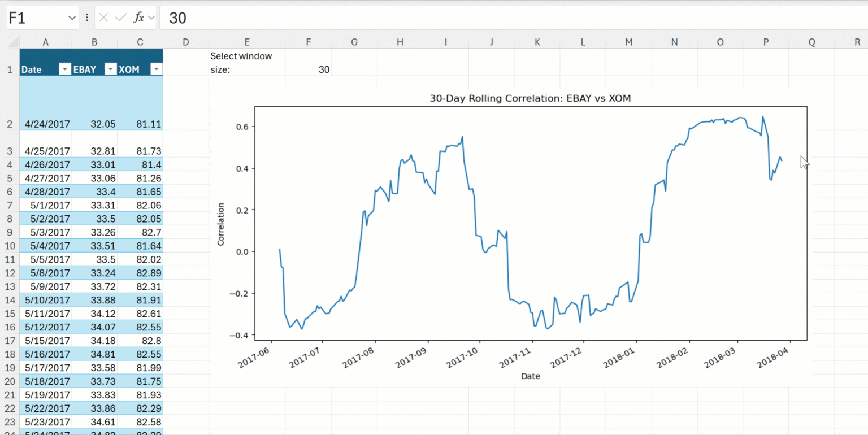Viewport: 868px width, 435px height.
Task: Select the rolling correlation chart image
Action: click(511, 237)
